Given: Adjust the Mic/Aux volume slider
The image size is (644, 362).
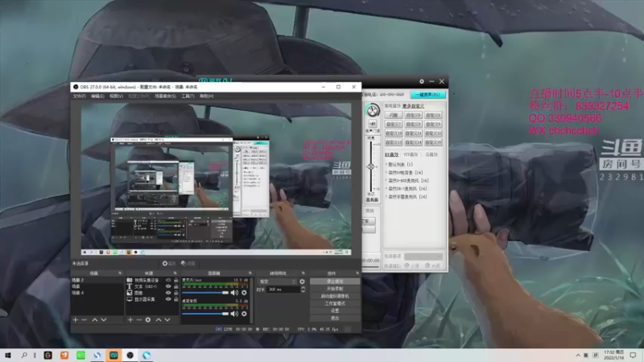Looking at the screenshot, I should (x=205, y=293).
